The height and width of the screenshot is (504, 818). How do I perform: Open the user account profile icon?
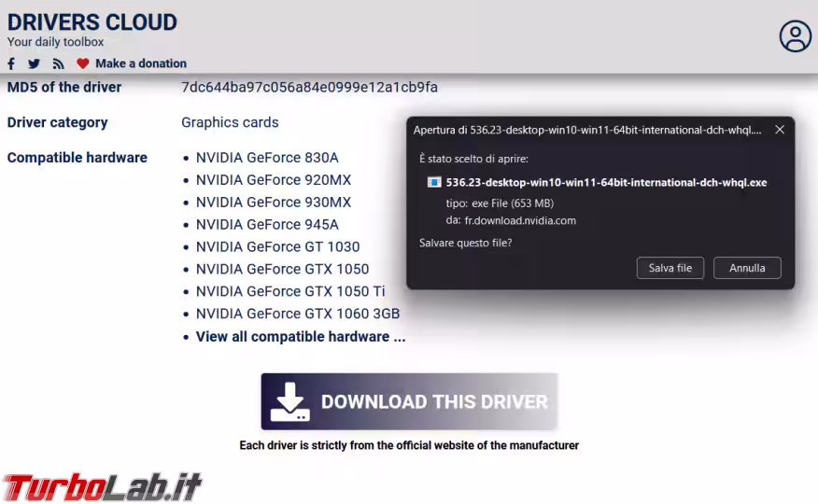pos(795,36)
